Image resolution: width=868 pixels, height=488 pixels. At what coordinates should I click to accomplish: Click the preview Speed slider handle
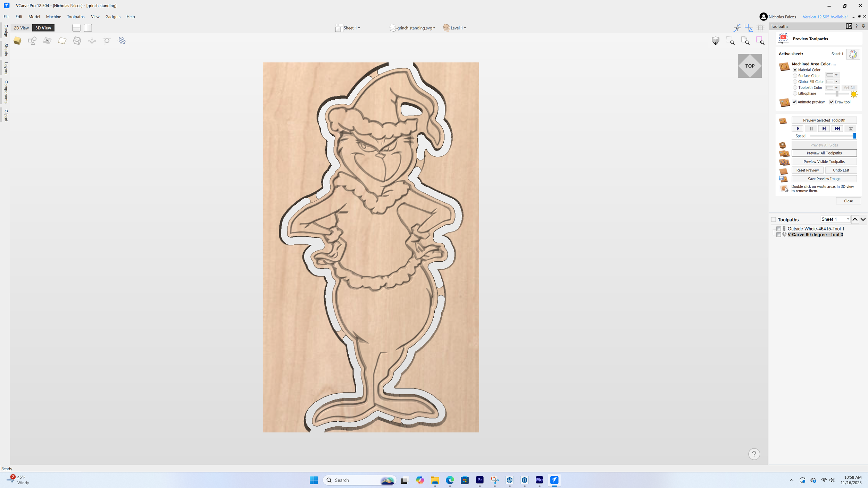pyautogui.click(x=854, y=136)
